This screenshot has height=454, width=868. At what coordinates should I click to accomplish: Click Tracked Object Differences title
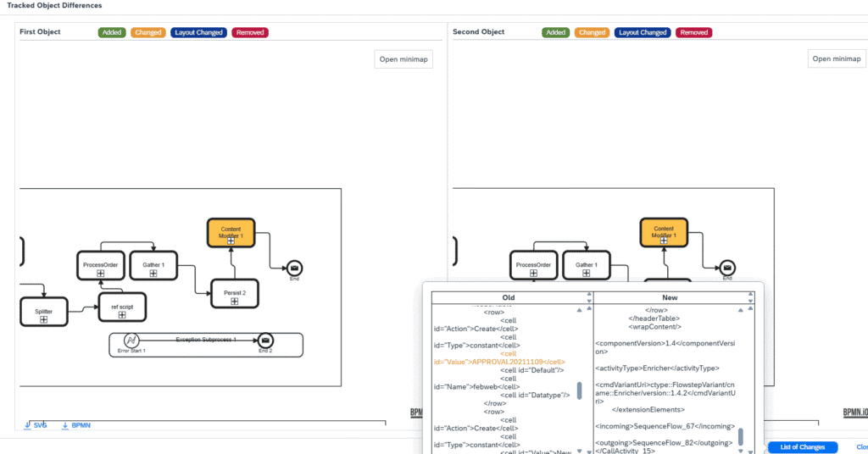(x=54, y=6)
